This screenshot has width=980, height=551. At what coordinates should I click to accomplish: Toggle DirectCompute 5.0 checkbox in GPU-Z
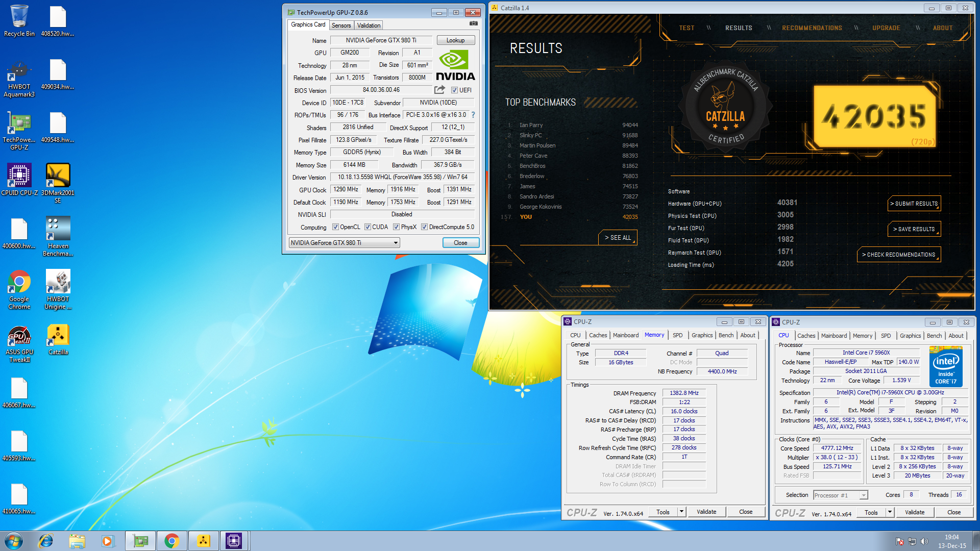pos(424,227)
